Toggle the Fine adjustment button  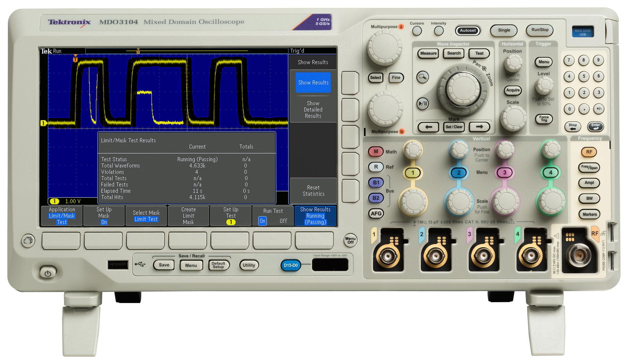click(396, 78)
